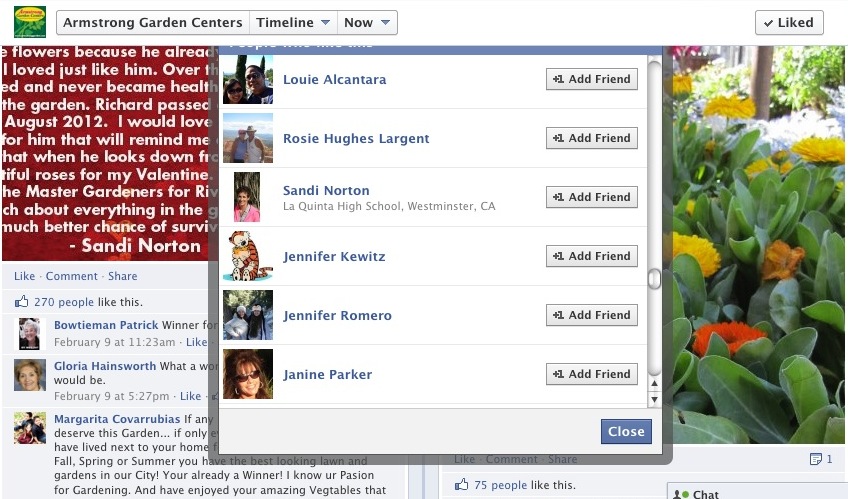
Task: Click the Armstrong Garden Centers page button
Action: (153, 23)
